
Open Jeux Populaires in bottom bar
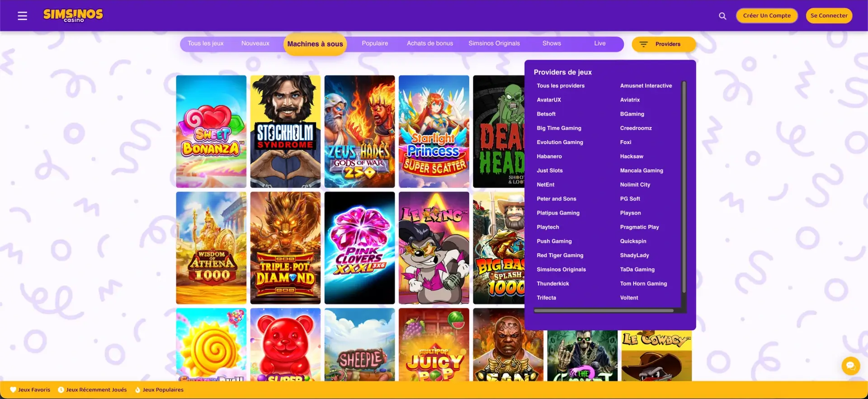pos(159,390)
